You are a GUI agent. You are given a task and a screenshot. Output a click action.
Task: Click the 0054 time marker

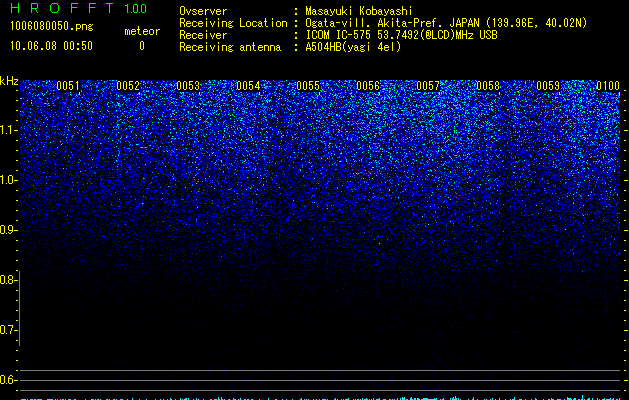[x=248, y=86]
